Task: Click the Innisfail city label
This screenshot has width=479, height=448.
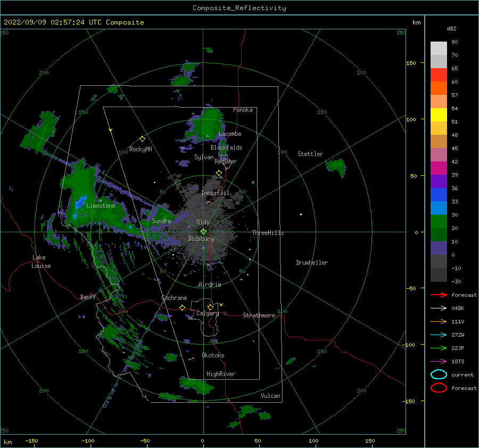Action: (x=215, y=193)
